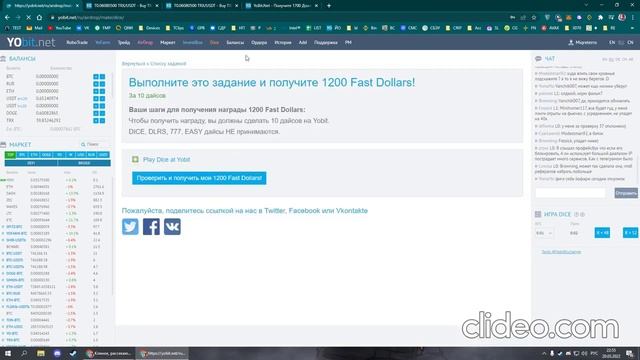Screen dimensions: 640x360
Task: Send the chat message with Отправить
Action: point(626,193)
